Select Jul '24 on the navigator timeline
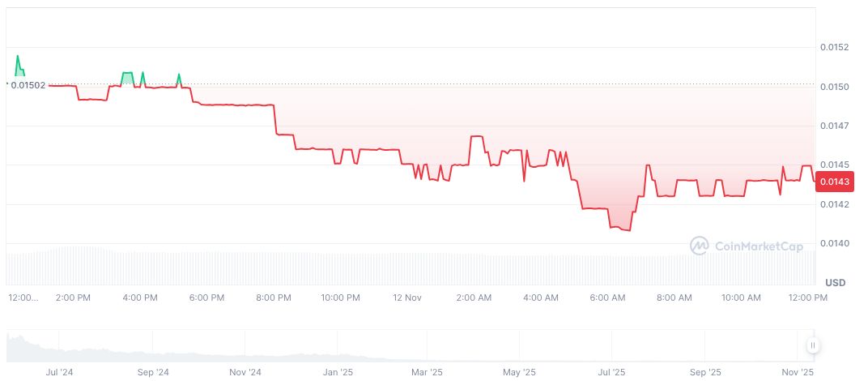Screen dimensions: 868x381 [x=61, y=372]
